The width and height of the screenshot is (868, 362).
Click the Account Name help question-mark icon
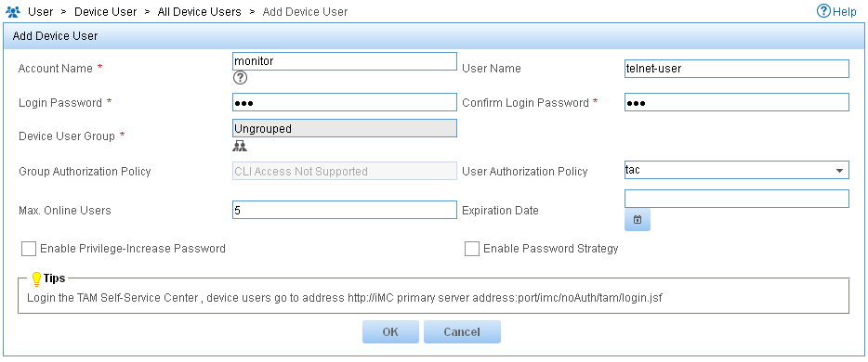coord(240,78)
